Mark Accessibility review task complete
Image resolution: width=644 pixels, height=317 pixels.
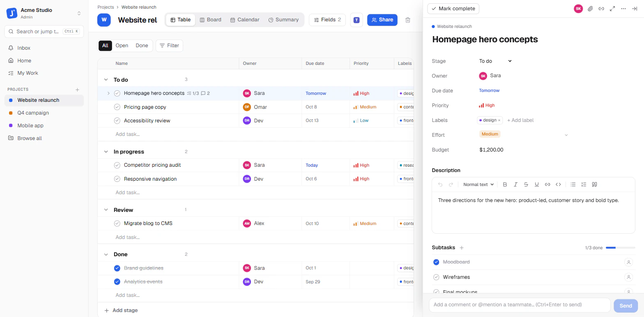[x=117, y=121]
